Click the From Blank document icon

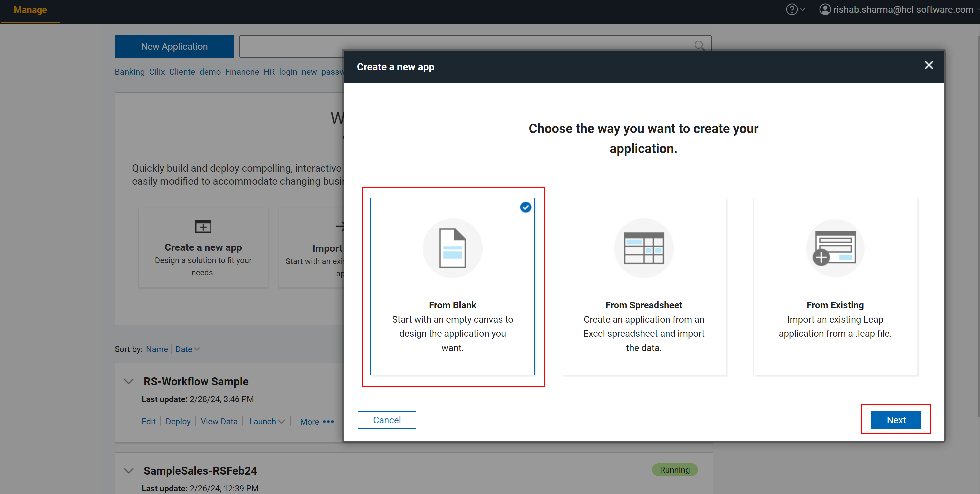click(452, 248)
